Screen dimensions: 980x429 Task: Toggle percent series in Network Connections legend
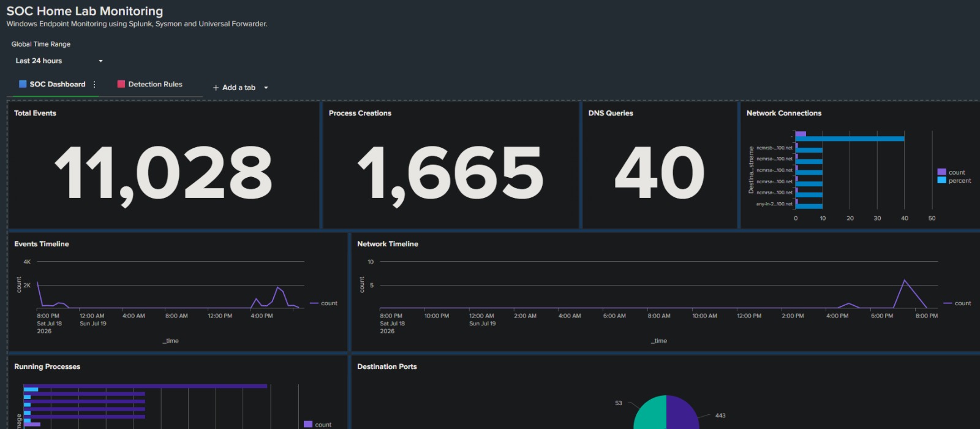pos(954,180)
